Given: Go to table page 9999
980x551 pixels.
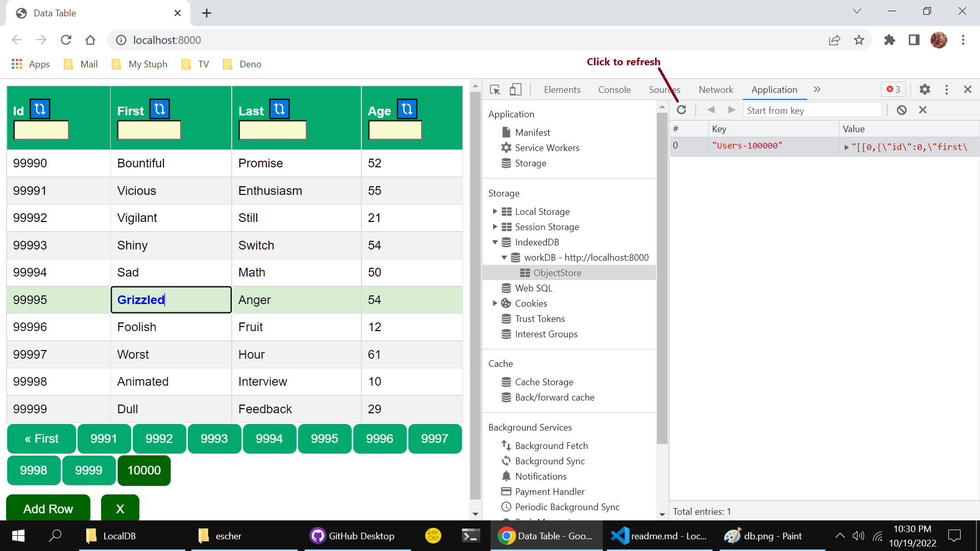Looking at the screenshot, I should click(x=88, y=470).
